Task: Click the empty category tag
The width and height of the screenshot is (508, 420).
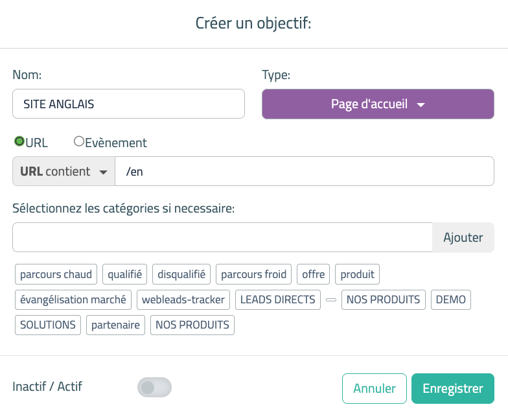Action: click(330, 299)
